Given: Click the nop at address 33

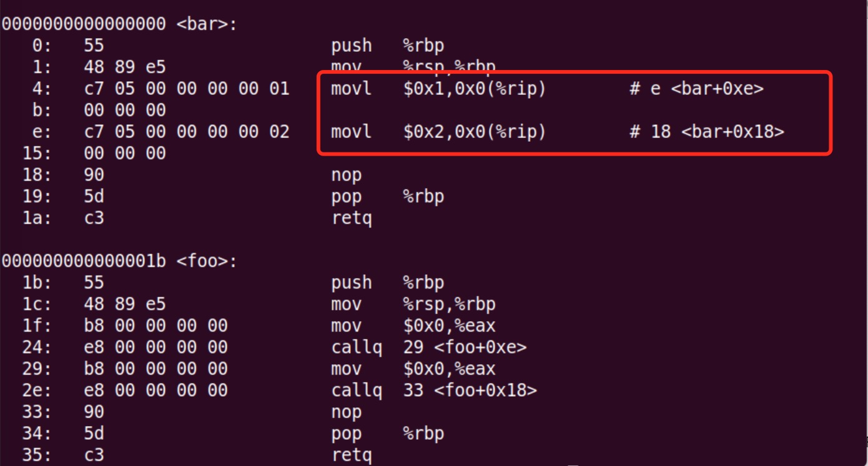Looking at the screenshot, I should tap(347, 412).
